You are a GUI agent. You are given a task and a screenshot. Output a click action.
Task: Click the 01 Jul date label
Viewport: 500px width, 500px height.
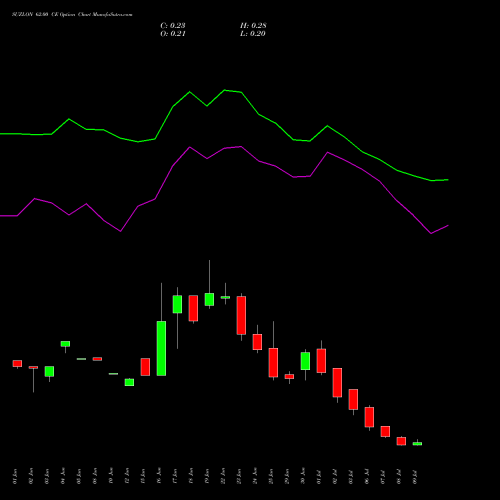coord(319,476)
